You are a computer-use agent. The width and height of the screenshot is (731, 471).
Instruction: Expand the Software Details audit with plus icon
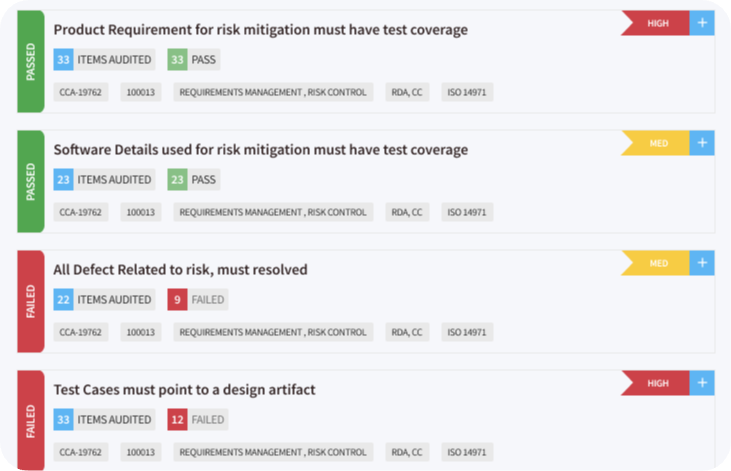click(703, 143)
